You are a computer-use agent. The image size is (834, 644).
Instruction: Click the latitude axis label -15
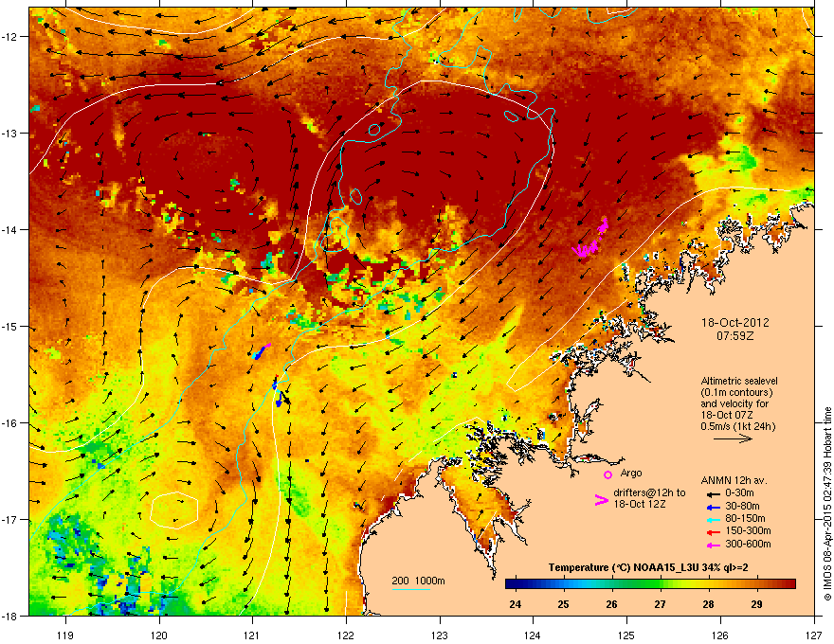tap(10, 326)
